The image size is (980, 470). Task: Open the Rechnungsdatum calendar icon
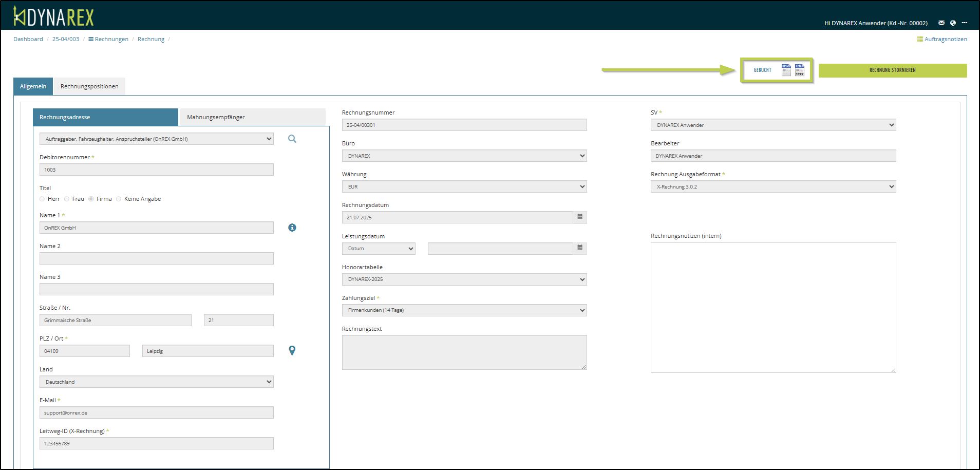(580, 217)
